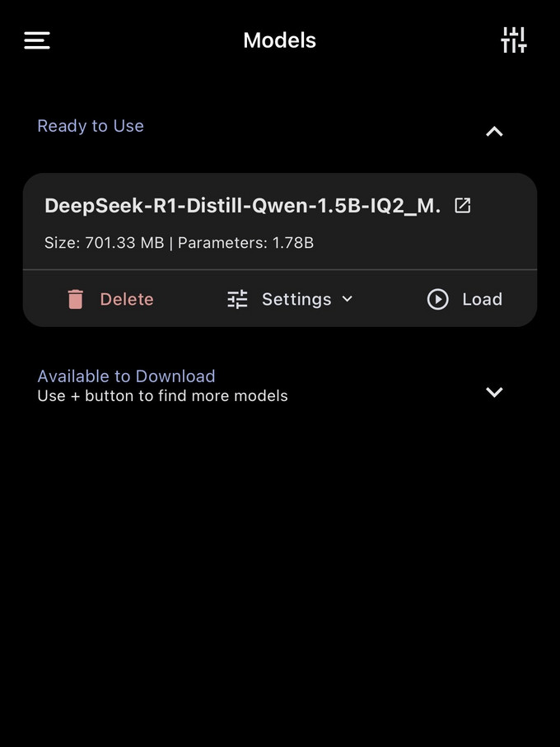
Task: Tap the hamburger icon in the top left
Action: [37, 40]
